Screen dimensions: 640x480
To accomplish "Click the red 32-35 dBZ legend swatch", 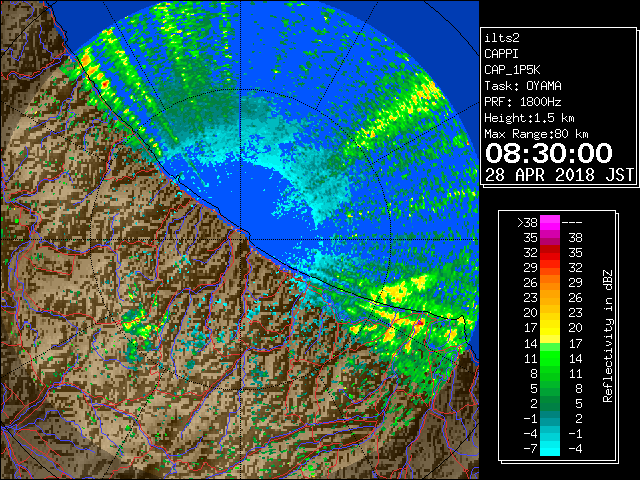I will 550,253.
